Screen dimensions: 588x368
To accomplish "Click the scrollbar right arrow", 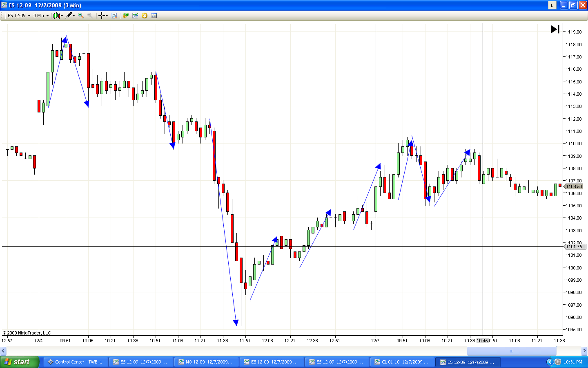I will pos(584,351).
